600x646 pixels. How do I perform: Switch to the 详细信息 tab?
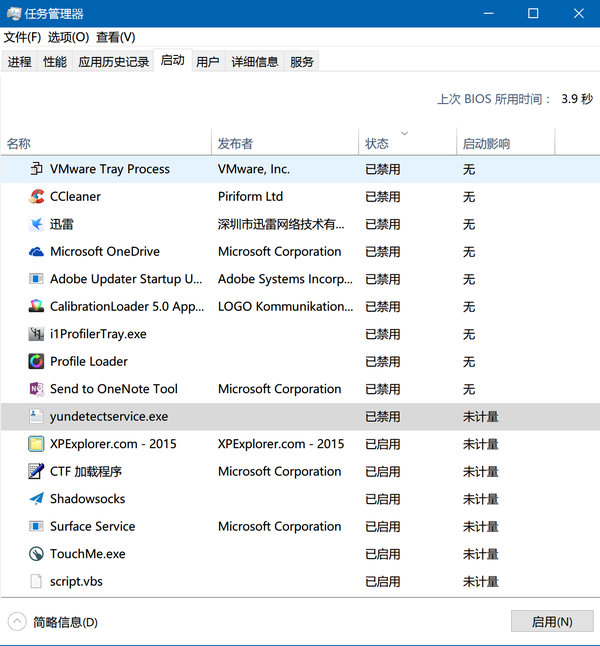pos(255,62)
